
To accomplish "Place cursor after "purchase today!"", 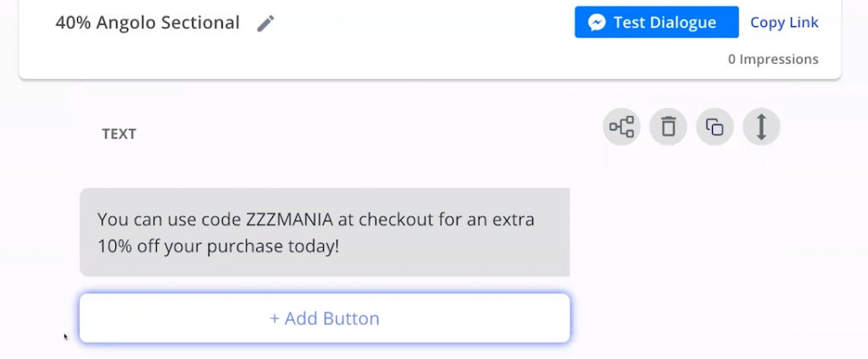I will pos(339,246).
